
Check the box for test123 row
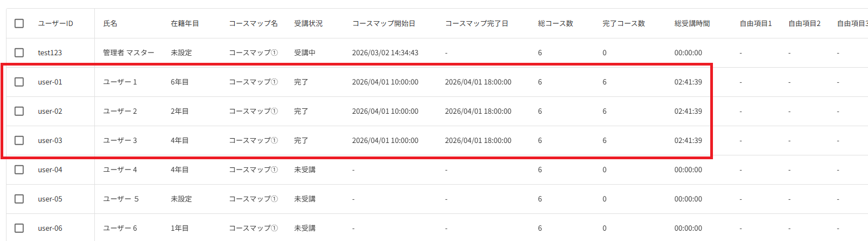click(x=19, y=53)
